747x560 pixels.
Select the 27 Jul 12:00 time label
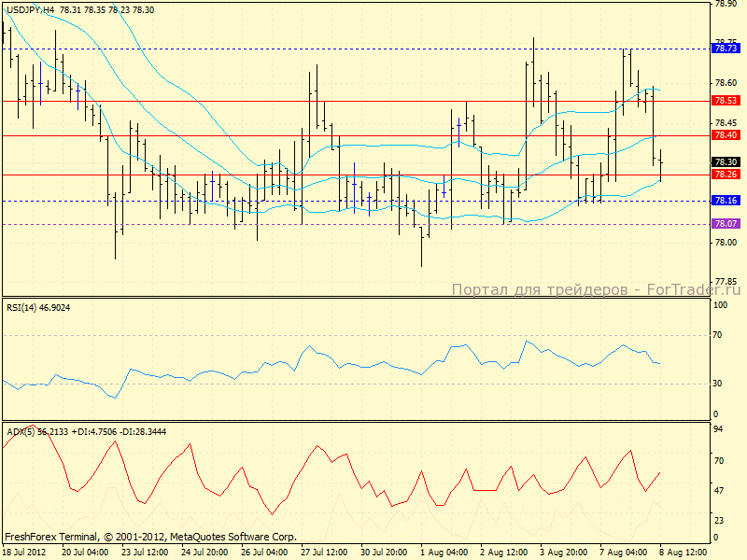(x=322, y=552)
